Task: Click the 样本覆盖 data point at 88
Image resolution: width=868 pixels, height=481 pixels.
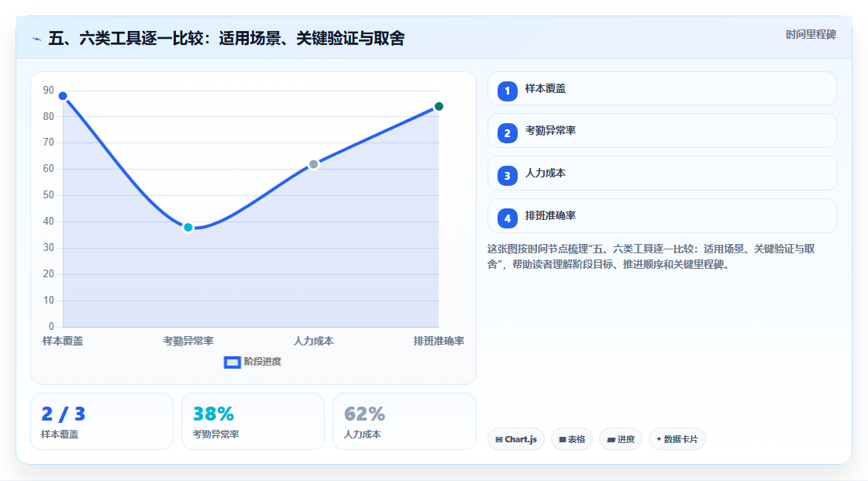Action: (x=63, y=96)
